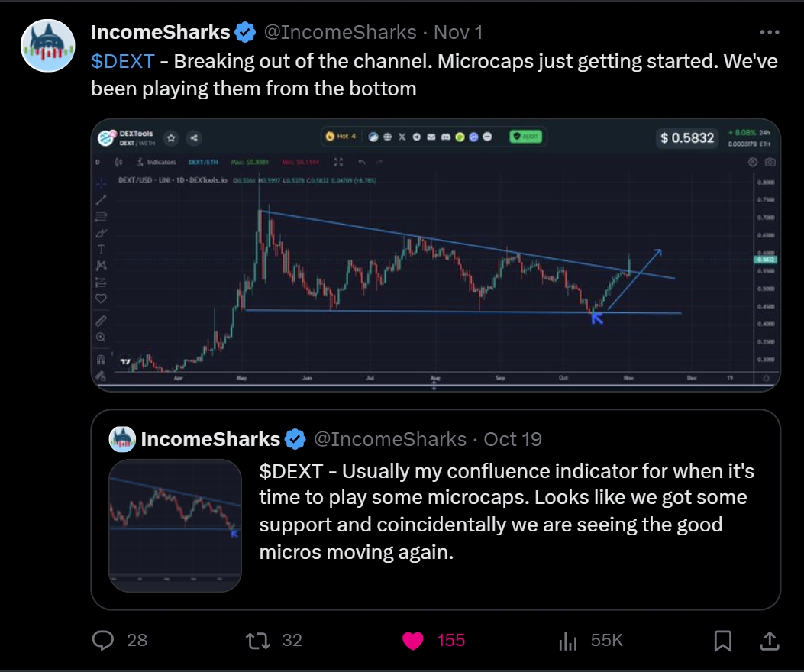804x672 pixels.
Task: Open the DEXTools chart image
Action: coord(436,256)
